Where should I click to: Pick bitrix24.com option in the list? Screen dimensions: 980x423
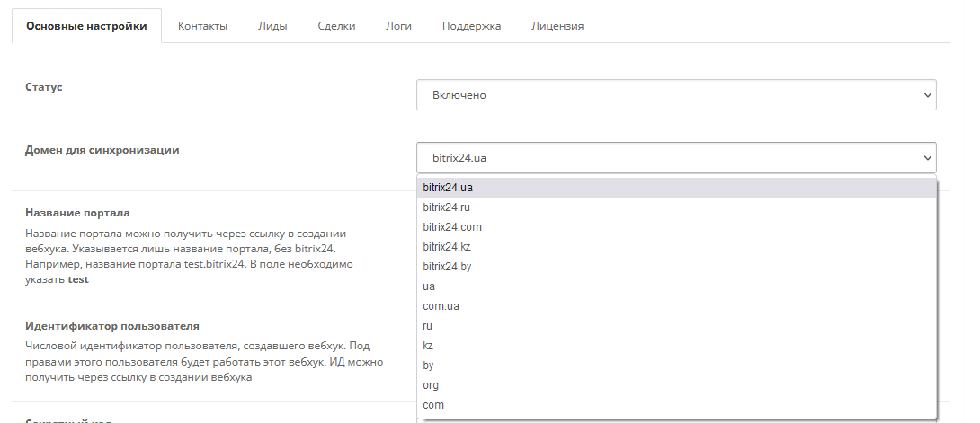(676, 227)
